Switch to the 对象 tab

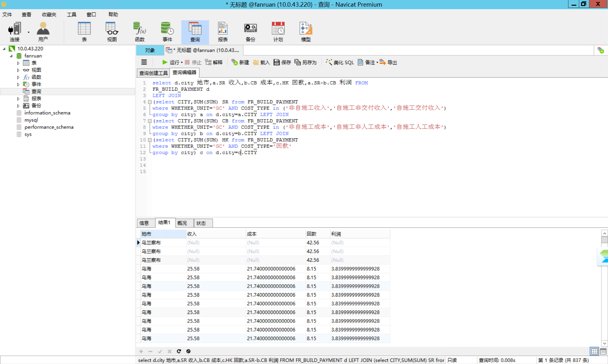150,50
